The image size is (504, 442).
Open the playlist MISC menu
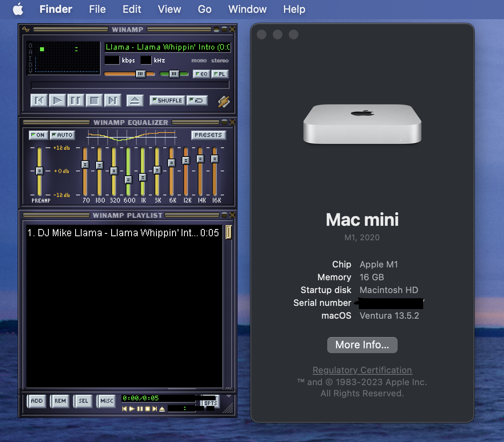tap(106, 401)
